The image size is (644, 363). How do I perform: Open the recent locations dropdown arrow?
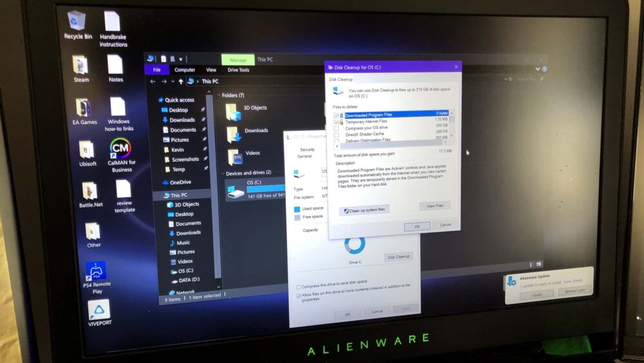pos(173,81)
